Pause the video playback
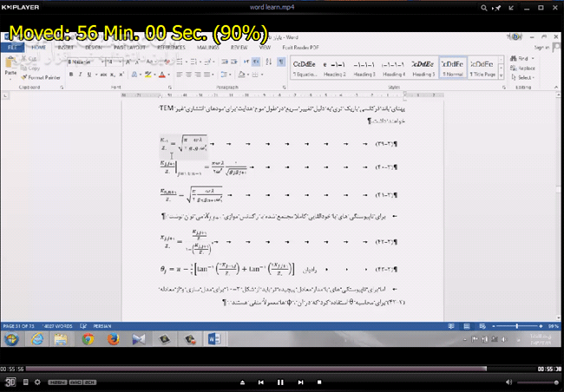The image size is (564, 392). (x=280, y=382)
